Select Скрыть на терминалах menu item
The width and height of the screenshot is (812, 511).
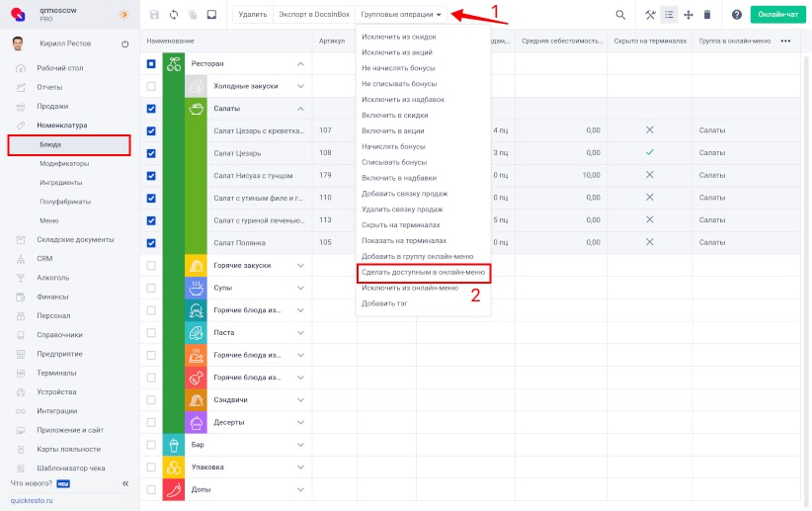(x=401, y=225)
